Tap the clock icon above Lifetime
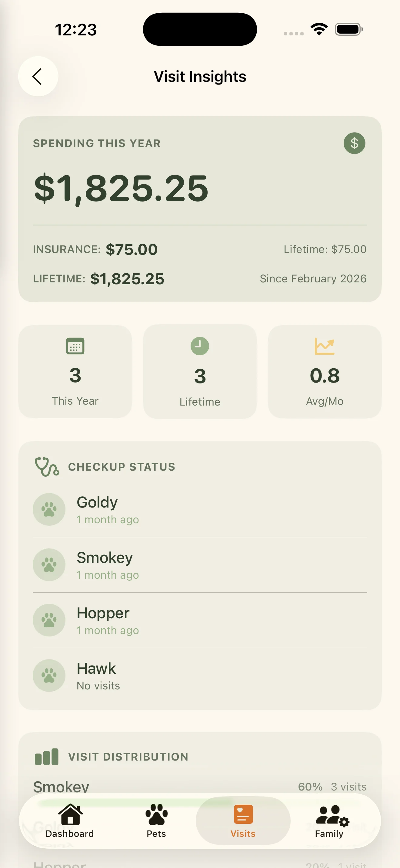 pyautogui.click(x=200, y=346)
